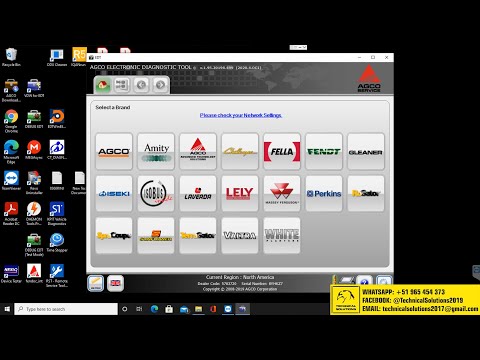Select the RoGator brand tile
The width and height of the screenshot is (480, 360).
(366, 194)
